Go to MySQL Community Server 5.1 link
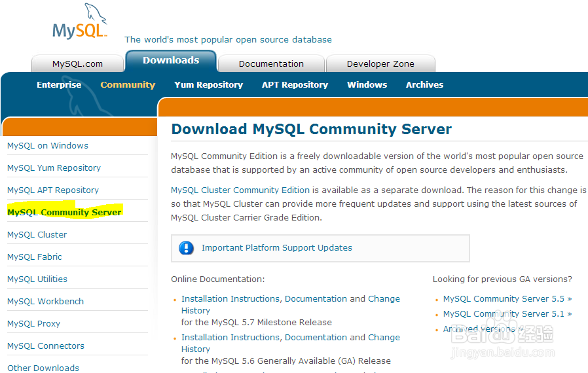Screen dimensions: 588x373 click(507, 313)
